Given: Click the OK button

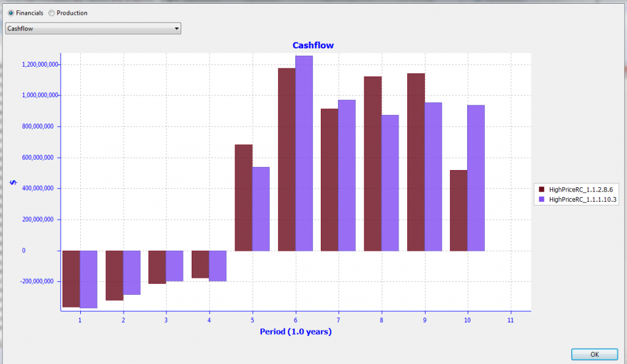Looking at the screenshot, I should click(x=594, y=354).
